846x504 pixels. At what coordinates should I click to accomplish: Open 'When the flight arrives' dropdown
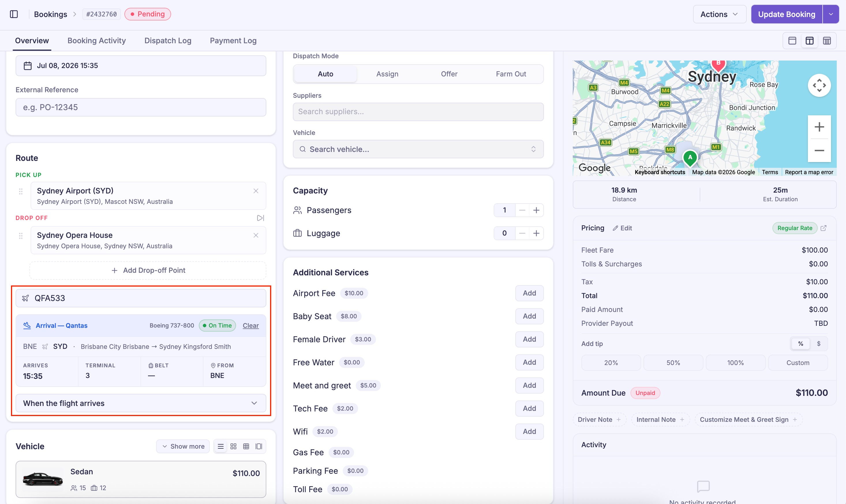point(141,403)
